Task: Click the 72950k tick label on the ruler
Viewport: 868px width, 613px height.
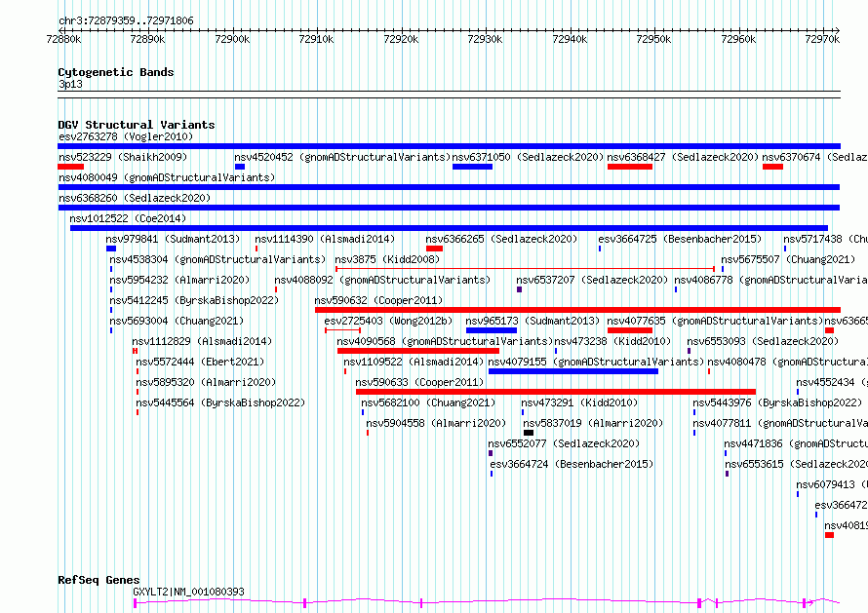Action: point(653,39)
